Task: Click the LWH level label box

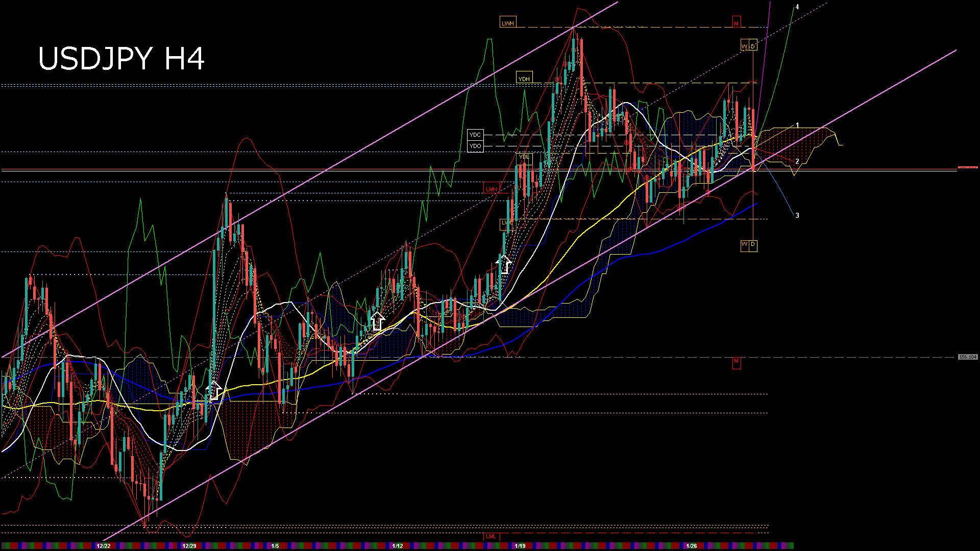Action: (x=508, y=23)
